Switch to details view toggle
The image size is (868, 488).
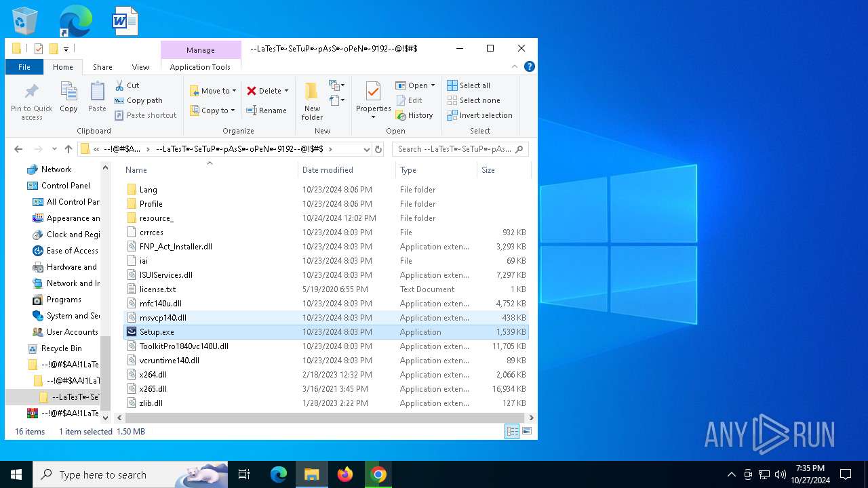(x=512, y=431)
